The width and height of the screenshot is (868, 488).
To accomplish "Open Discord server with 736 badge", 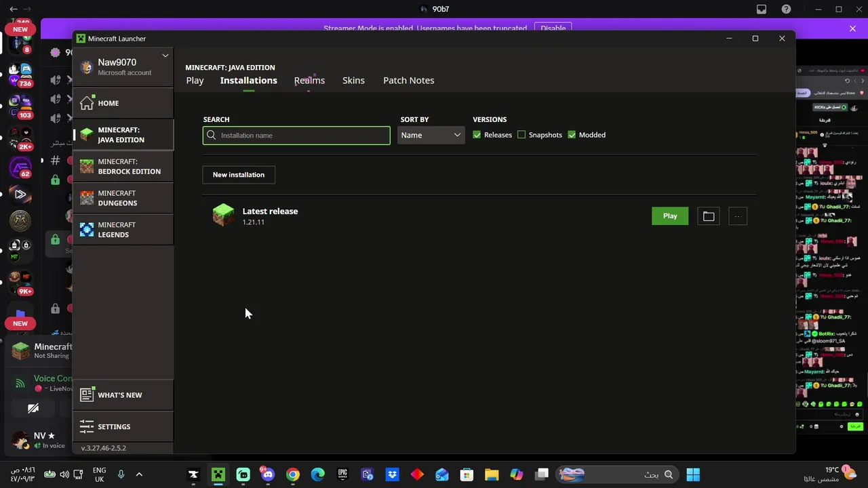I will click(x=20, y=75).
